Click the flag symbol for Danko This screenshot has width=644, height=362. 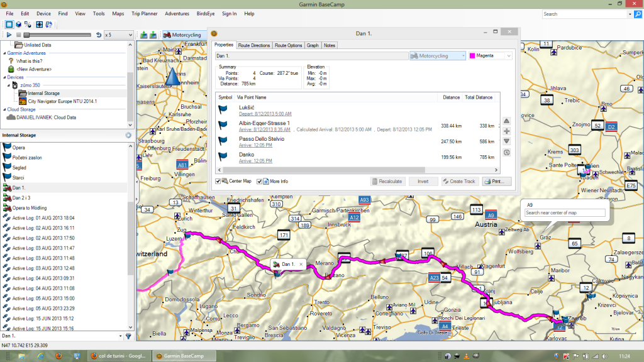pos(223,156)
